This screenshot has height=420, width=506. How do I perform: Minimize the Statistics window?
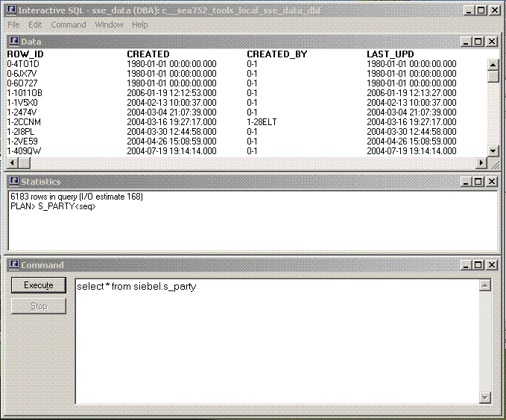coord(465,182)
